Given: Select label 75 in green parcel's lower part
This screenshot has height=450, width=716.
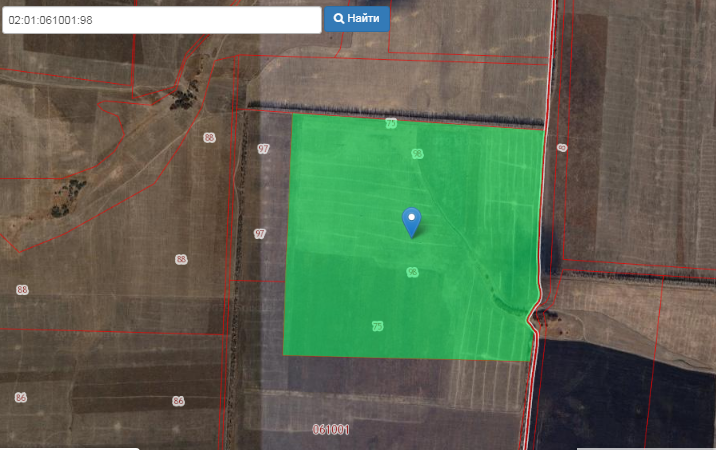Looking at the screenshot, I should pyautogui.click(x=378, y=326).
